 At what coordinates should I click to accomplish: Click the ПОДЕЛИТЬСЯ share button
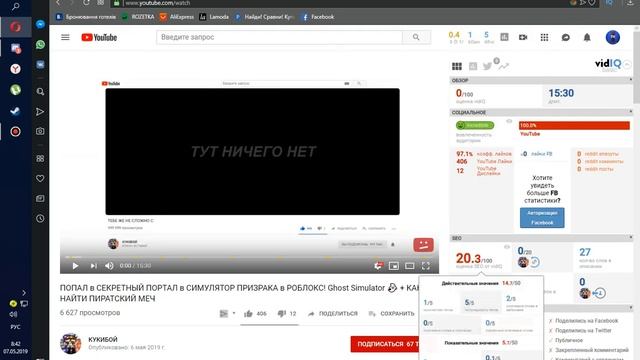pos(333,313)
